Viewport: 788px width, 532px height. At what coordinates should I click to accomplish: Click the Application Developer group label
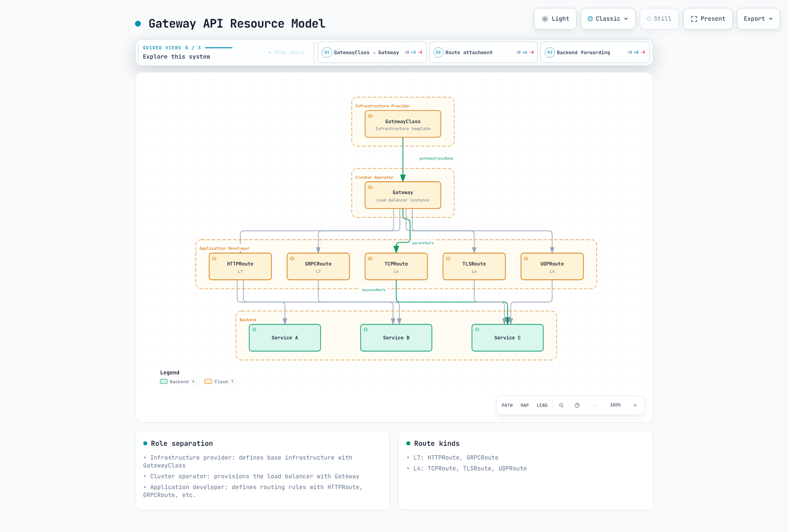(x=224, y=248)
